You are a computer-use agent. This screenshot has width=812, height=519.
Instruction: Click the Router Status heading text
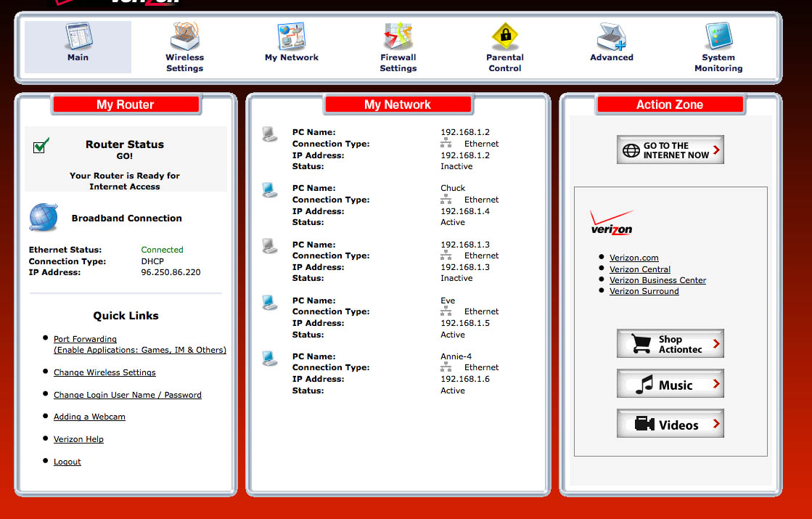(124, 144)
